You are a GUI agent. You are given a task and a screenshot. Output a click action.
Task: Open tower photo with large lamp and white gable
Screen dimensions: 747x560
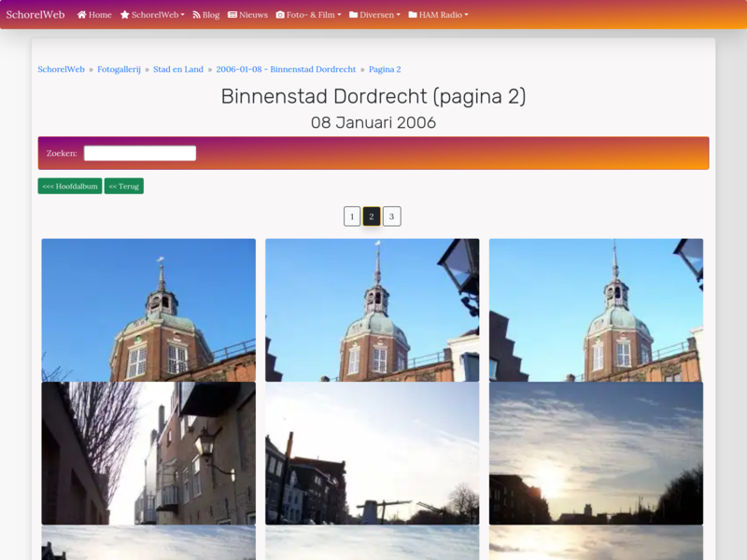coord(372,310)
